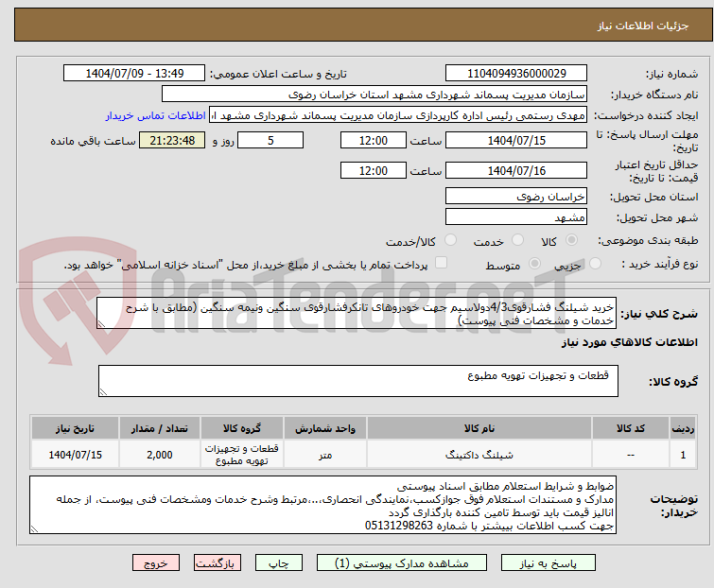Click the 'اطلاعات کالاهای مورد نیاز' section heading

click(629, 342)
